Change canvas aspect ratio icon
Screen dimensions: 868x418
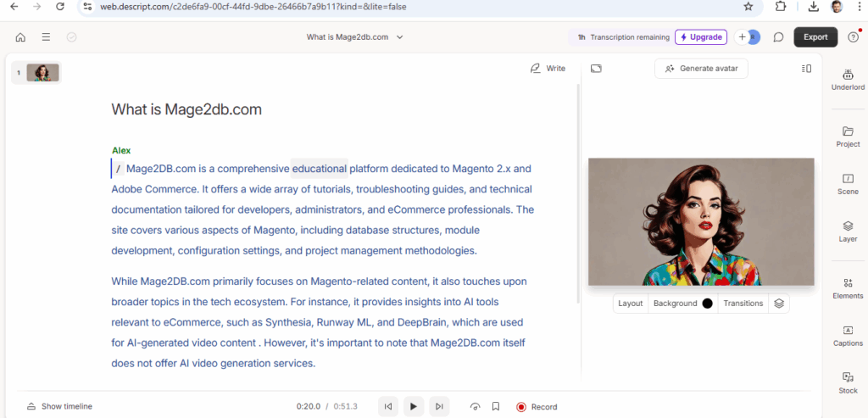(x=596, y=69)
